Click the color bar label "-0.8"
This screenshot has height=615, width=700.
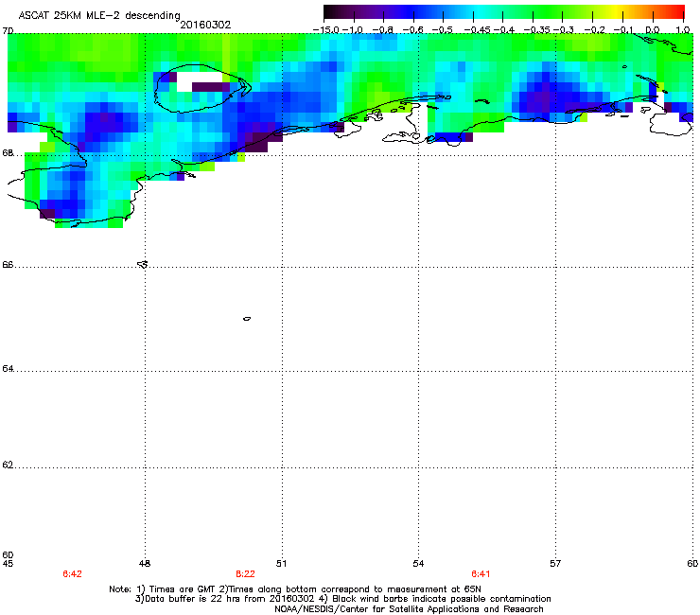pos(382,30)
